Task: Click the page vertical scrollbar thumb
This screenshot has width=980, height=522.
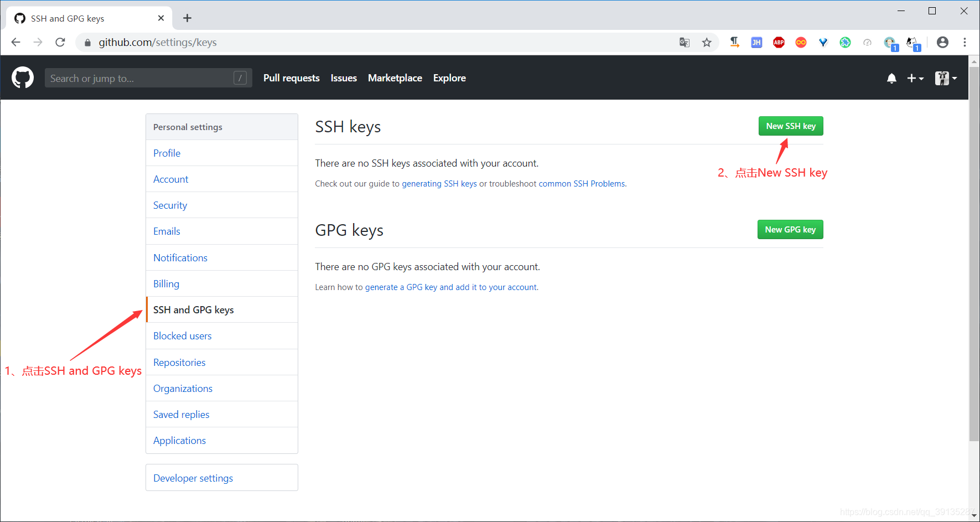Action: tap(974, 255)
